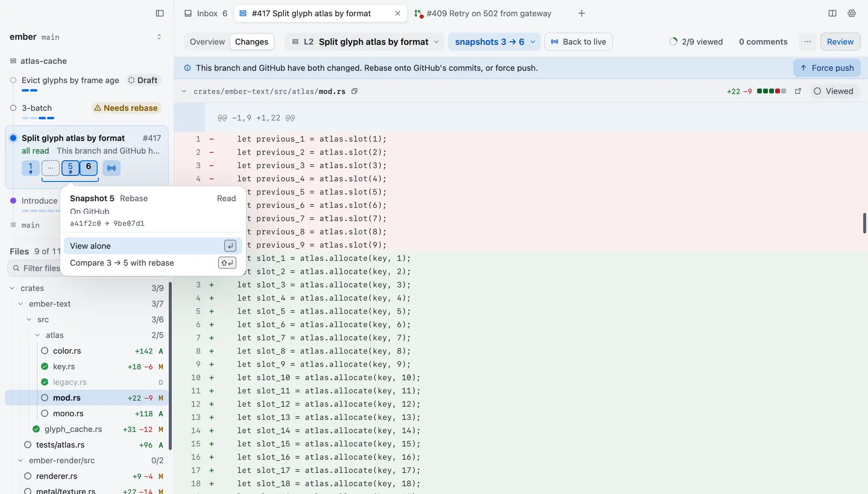Switch to #409 Retry on 502 tab

tap(483, 13)
